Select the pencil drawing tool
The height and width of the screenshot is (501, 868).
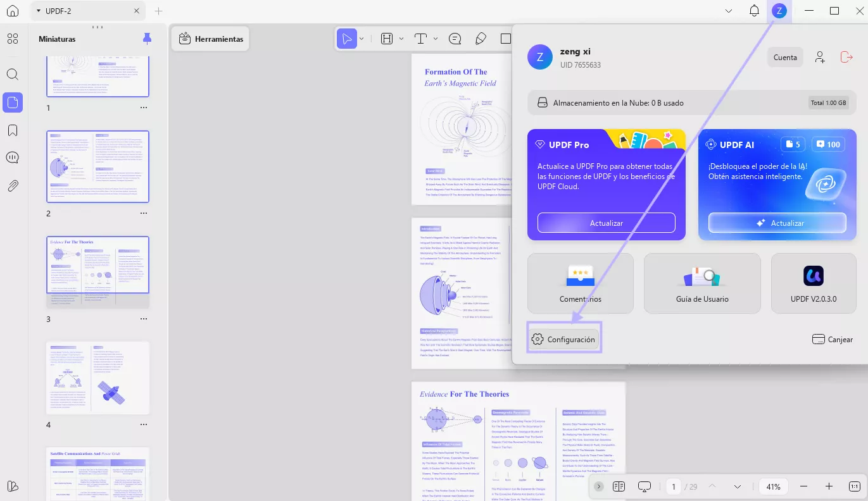tap(481, 39)
